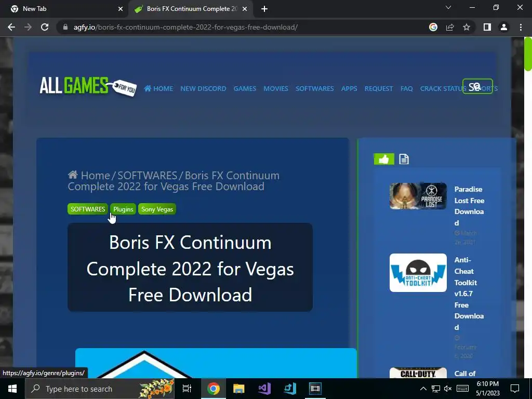Open the Paradise Lost thumbnail
The height and width of the screenshot is (399, 532).
pyautogui.click(x=418, y=196)
